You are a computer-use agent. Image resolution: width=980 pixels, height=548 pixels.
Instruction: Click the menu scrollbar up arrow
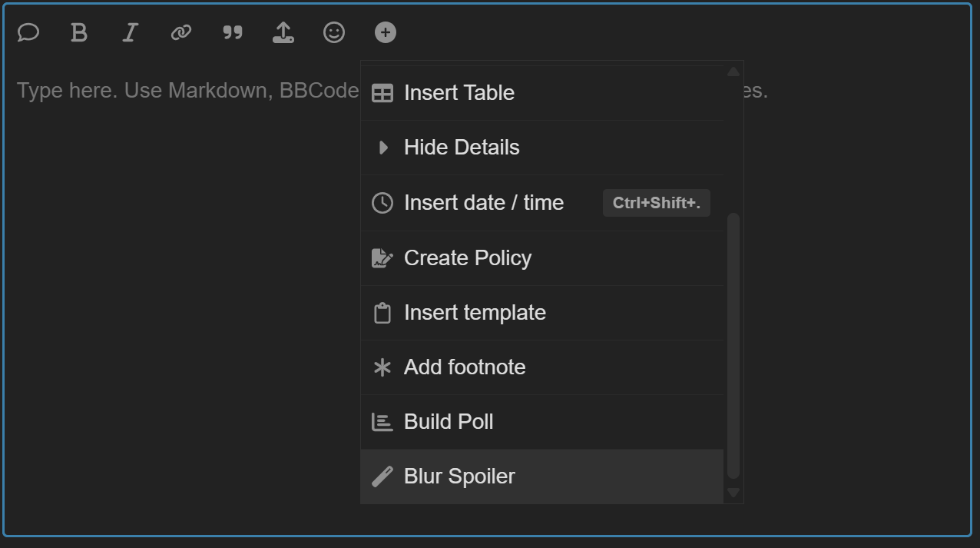[x=733, y=71]
